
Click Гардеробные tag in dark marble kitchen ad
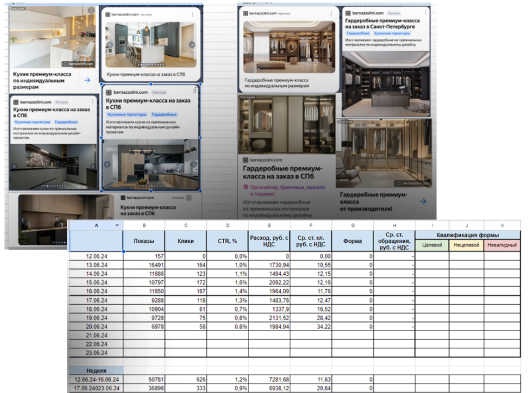coord(66,122)
